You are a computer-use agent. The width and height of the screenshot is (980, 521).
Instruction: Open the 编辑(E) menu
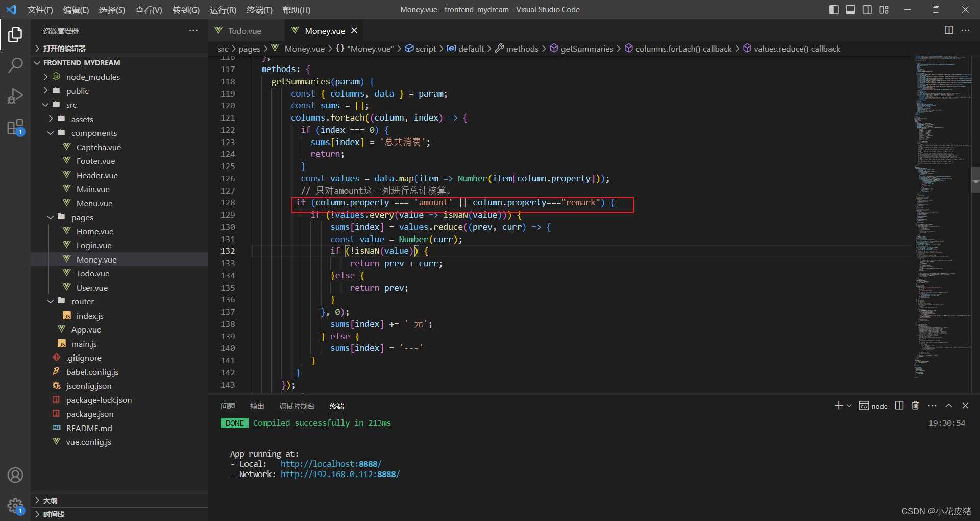76,10
